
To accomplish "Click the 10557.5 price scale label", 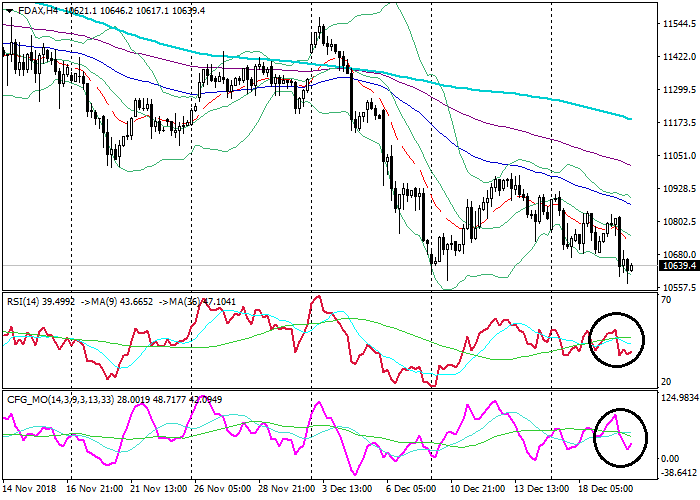I will (x=677, y=287).
